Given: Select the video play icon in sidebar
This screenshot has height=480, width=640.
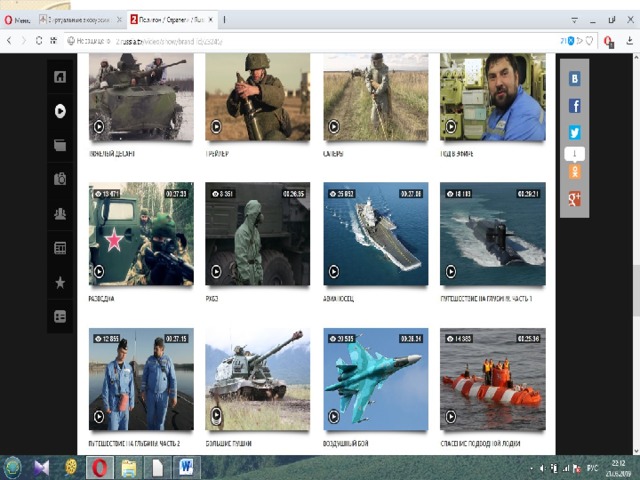Looking at the screenshot, I should click(x=60, y=111).
